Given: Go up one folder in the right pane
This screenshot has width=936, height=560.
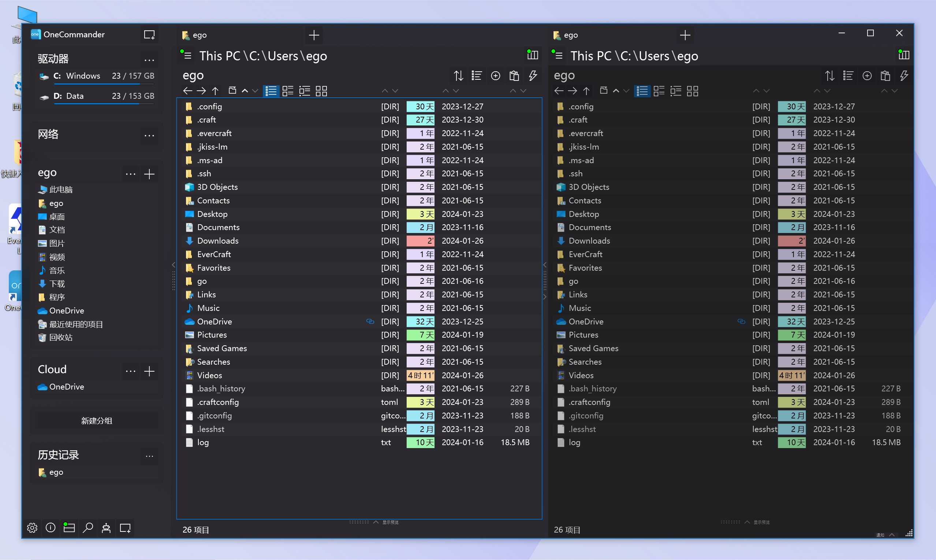Looking at the screenshot, I should (x=586, y=91).
